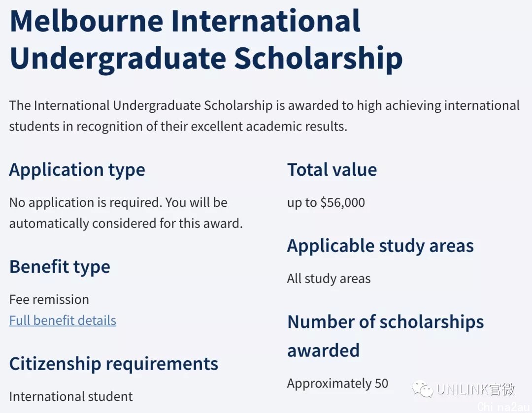Select the Total value heading
The image size is (532, 413).
pyautogui.click(x=332, y=169)
